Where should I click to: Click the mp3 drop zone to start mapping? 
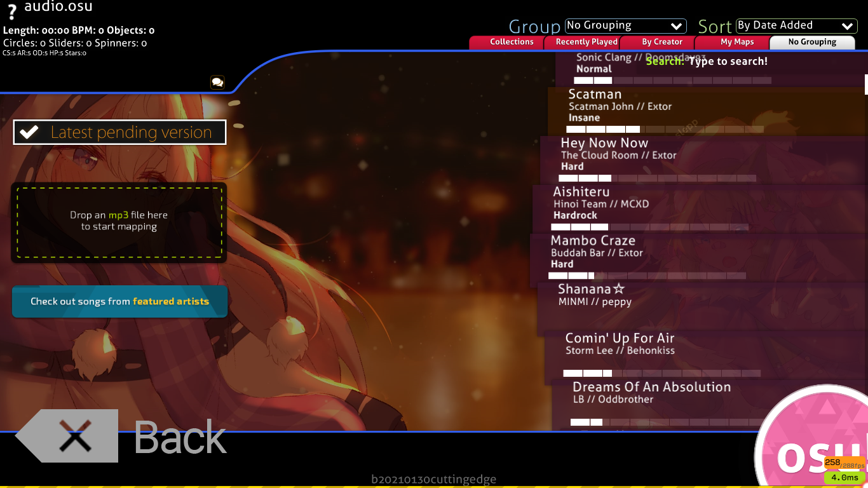pos(118,221)
